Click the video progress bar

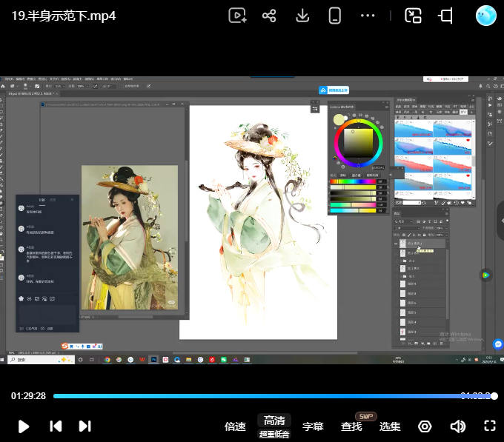pyautogui.click(x=274, y=396)
